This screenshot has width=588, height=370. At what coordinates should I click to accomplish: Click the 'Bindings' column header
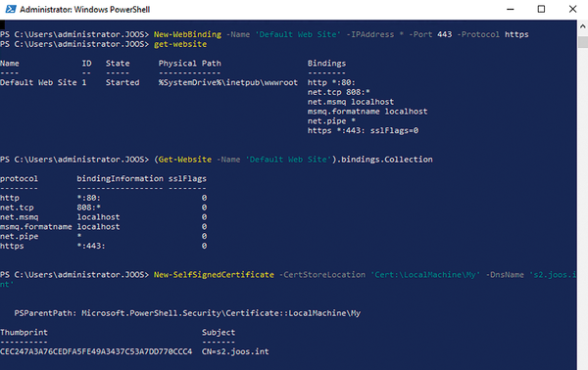pos(326,64)
